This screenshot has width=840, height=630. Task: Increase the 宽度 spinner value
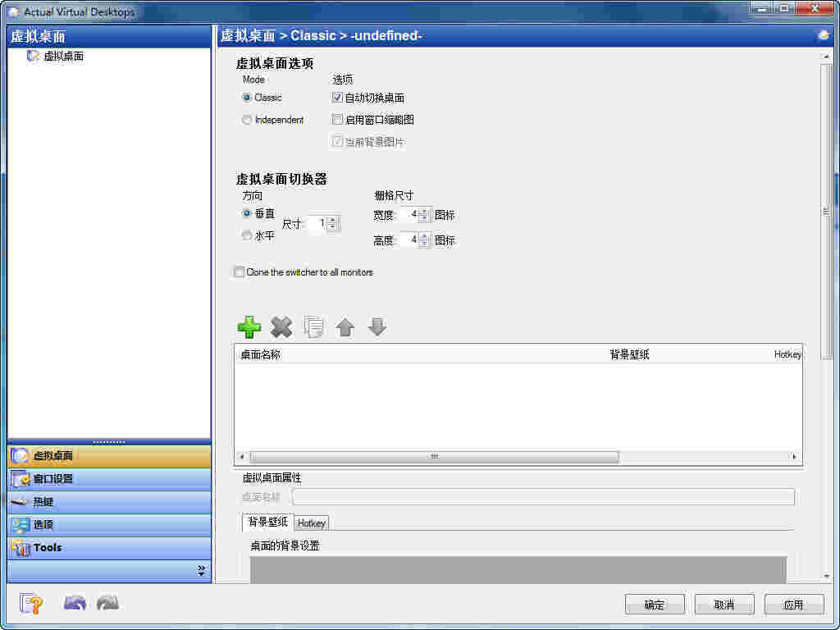424,212
